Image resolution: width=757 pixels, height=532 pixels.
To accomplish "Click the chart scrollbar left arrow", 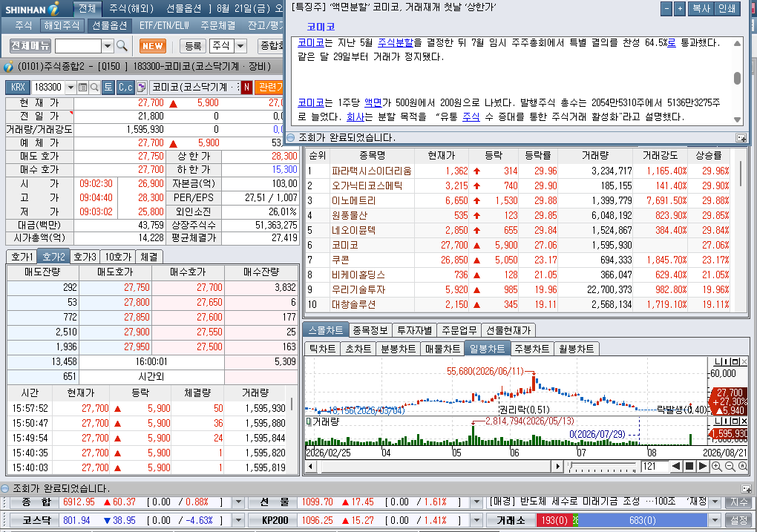I will click(x=310, y=467).
